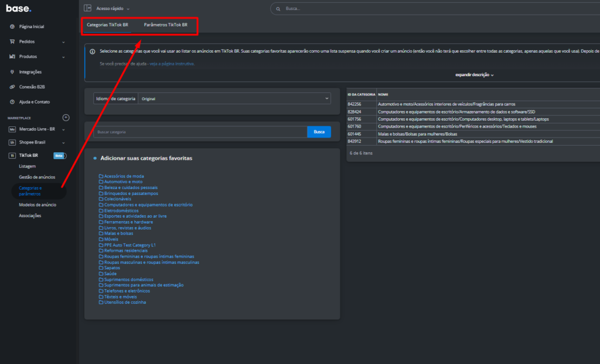The height and width of the screenshot is (364, 600).
Task: Open the Móveis folder
Action: (x=108, y=239)
